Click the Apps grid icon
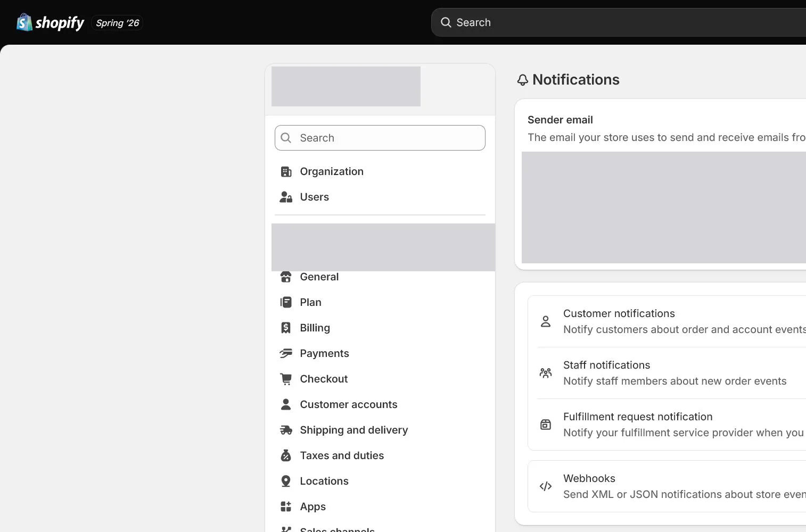 286,506
